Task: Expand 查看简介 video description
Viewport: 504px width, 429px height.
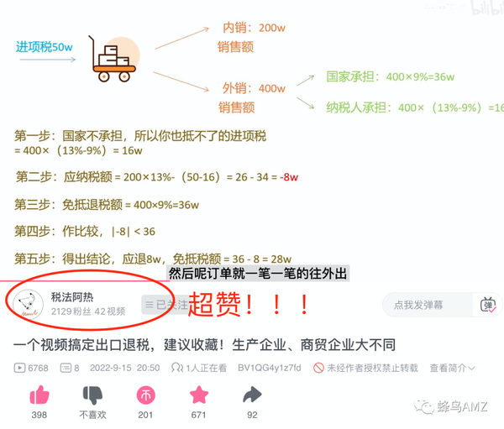Action: (452, 368)
